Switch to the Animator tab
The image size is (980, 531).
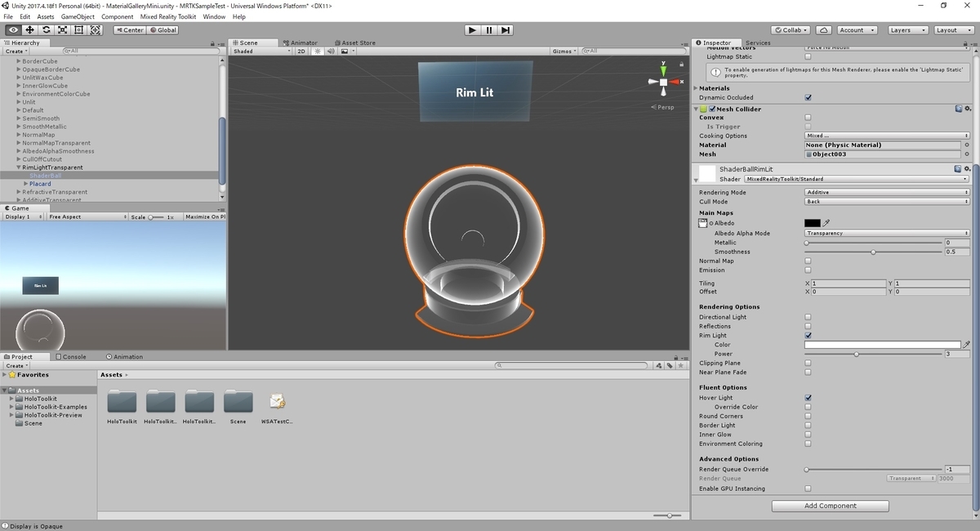tap(300, 42)
